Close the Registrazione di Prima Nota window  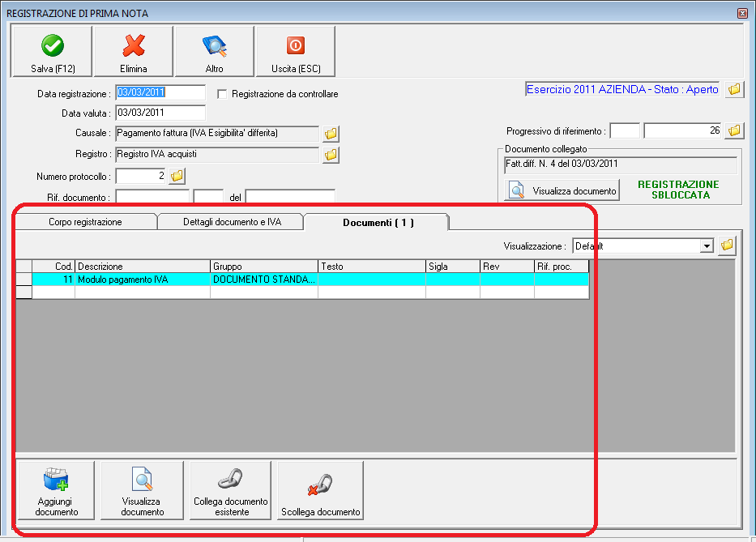tap(742, 13)
